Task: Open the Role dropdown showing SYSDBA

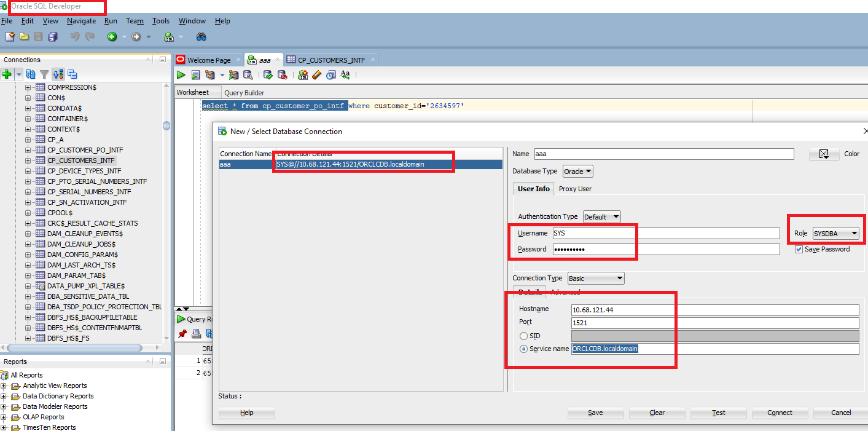Action: pyautogui.click(x=835, y=233)
